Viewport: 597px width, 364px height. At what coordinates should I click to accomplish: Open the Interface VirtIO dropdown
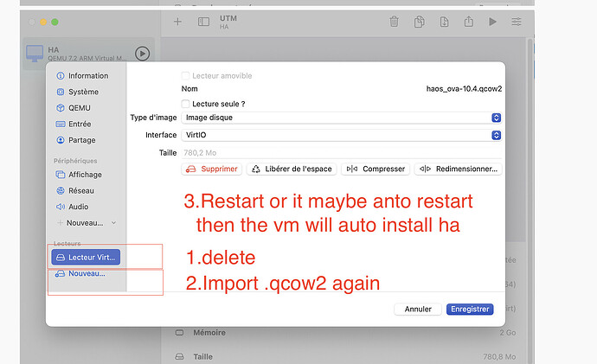tap(341, 135)
